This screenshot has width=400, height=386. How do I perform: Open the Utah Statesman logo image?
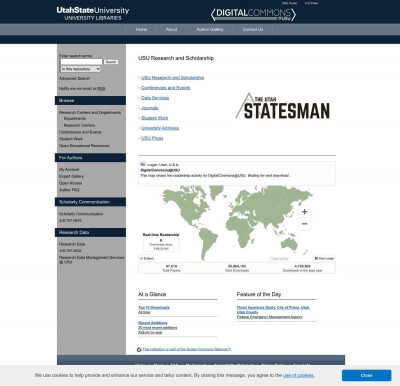pyautogui.click(x=283, y=106)
